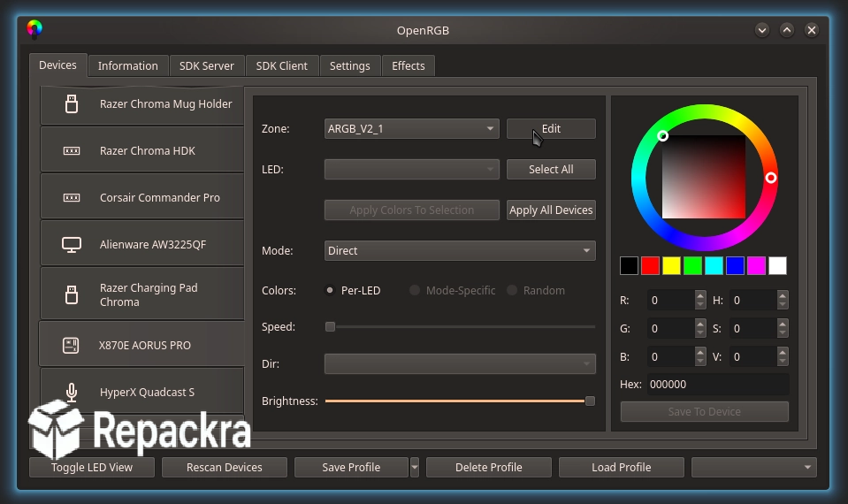The width and height of the screenshot is (848, 504).
Task: Decrease the S value with down arrow
Action: [x=783, y=333]
